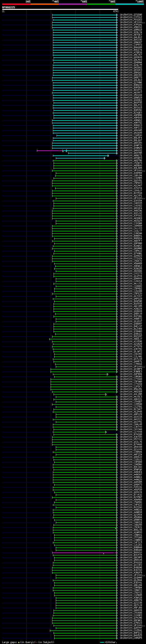Select the UniRef100_B8N9V1 label
Screen dimensions: 146x644
tap(131, 236)
